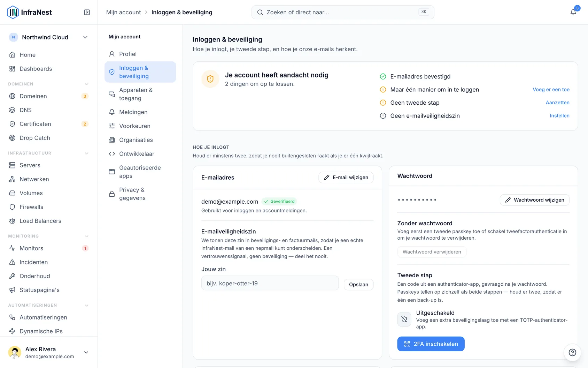Screen dimensions: 588x368
Task: Click E-mail wijzigen button
Action: click(x=346, y=178)
